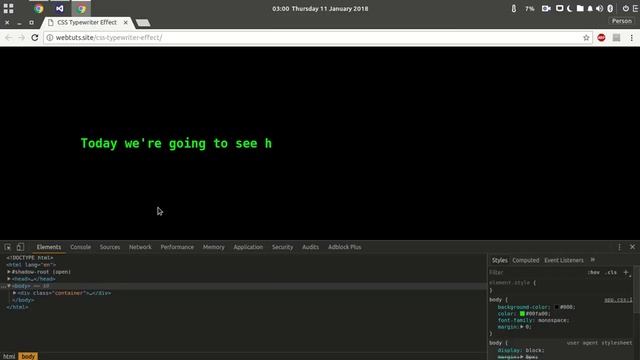
Task: Select the CSS Typewriter Effect browser tab
Action: 87,22
